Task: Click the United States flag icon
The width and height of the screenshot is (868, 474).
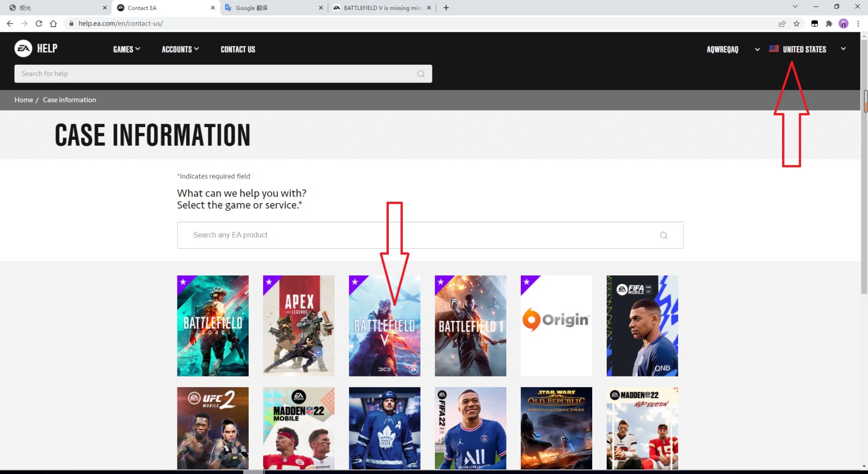Action: tap(774, 49)
